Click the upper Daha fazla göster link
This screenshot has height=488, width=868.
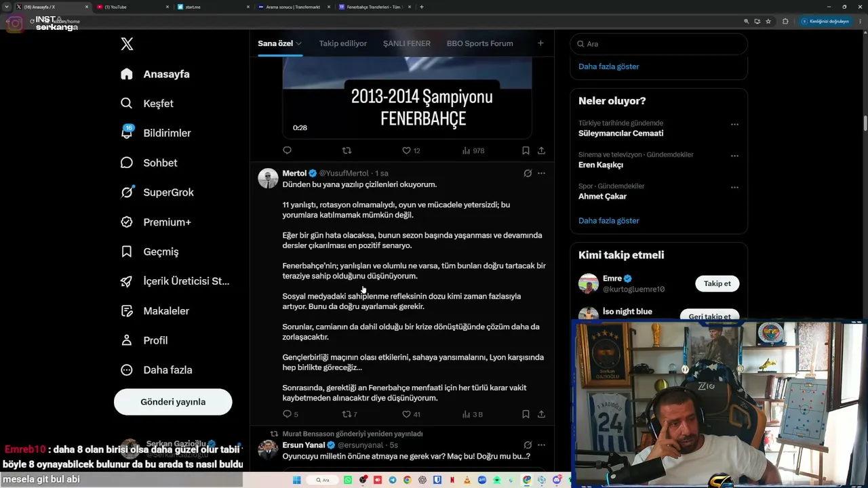(609, 66)
